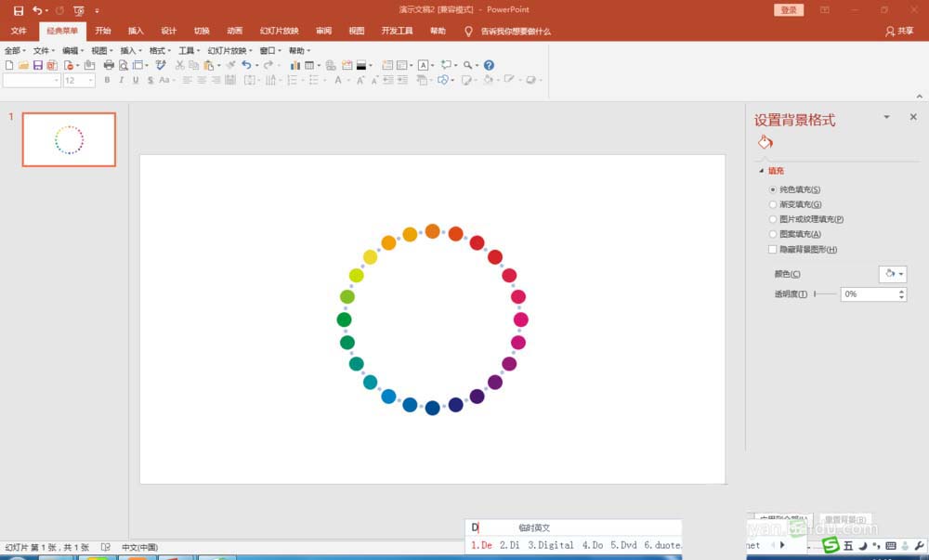Pick IME candidate 1.De
929x560 pixels.
pyautogui.click(x=481, y=545)
